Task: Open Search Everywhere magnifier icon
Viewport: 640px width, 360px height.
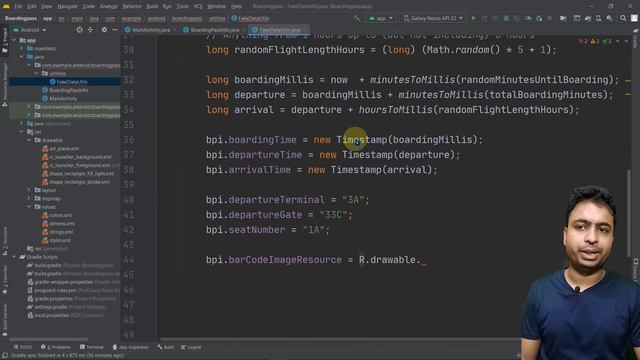Action: pos(623,18)
